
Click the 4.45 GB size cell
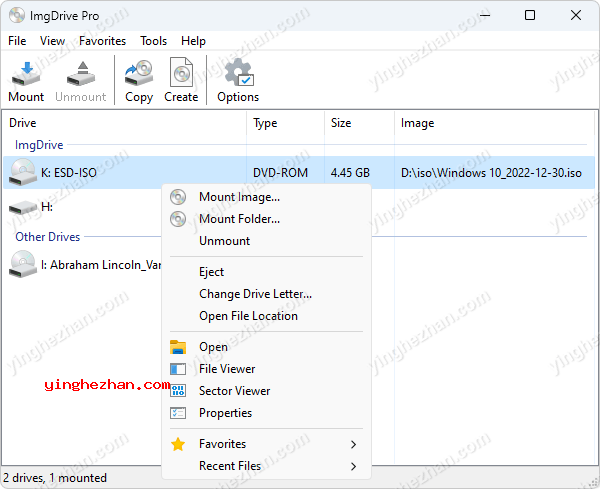coord(350,173)
